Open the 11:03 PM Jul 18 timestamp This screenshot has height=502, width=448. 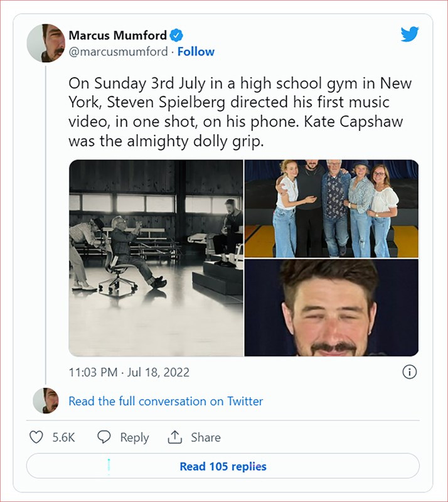(x=129, y=372)
